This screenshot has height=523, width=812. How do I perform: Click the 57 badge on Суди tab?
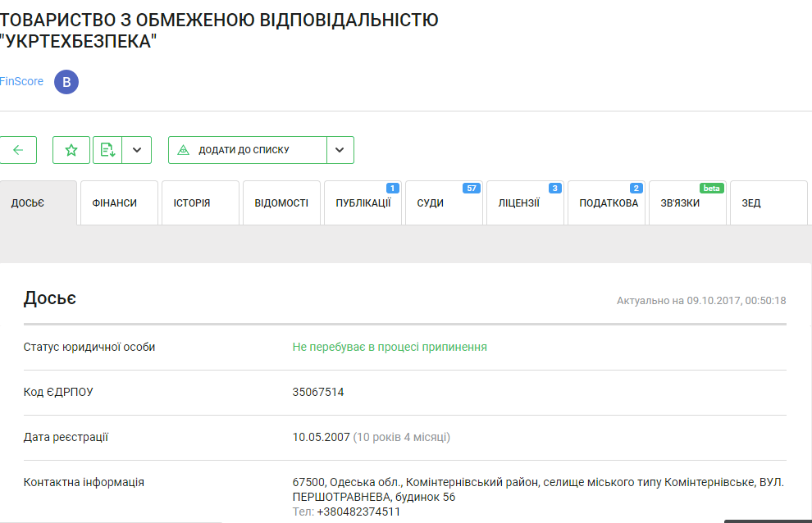pos(471,189)
